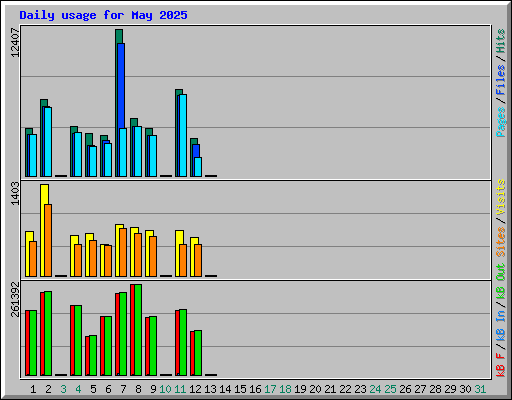Click green day 10 label
The width and height of the screenshot is (512, 400).
click(x=165, y=389)
